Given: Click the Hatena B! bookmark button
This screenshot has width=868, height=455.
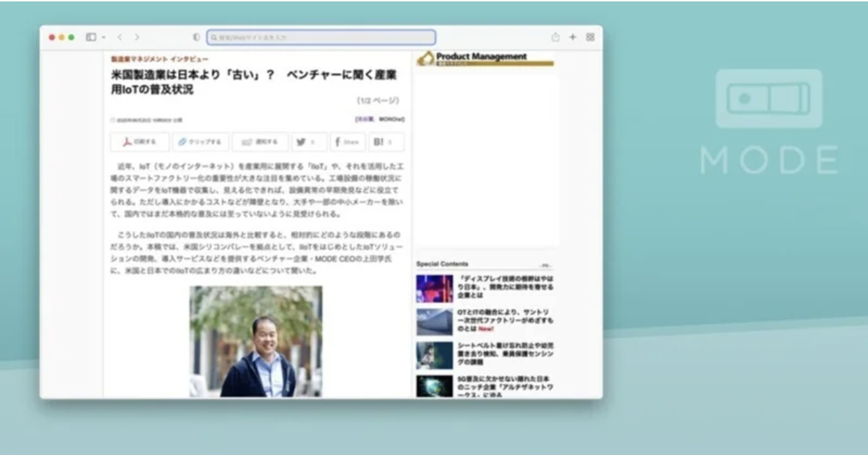Looking at the screenshot, I should tap(386, 142).
